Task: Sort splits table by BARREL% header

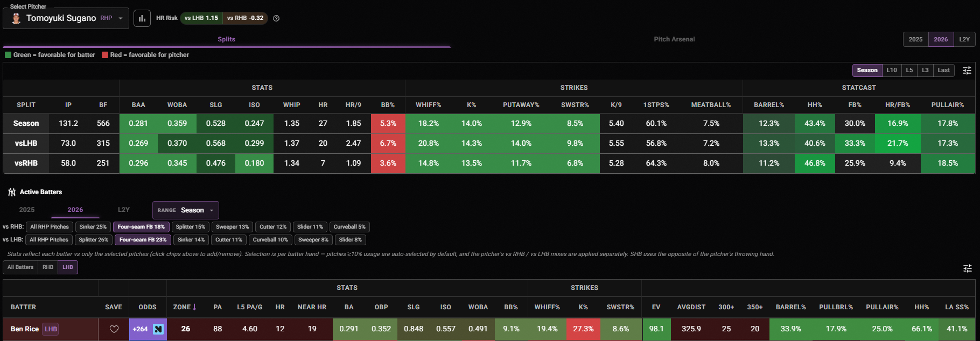Action: [769, 105]
